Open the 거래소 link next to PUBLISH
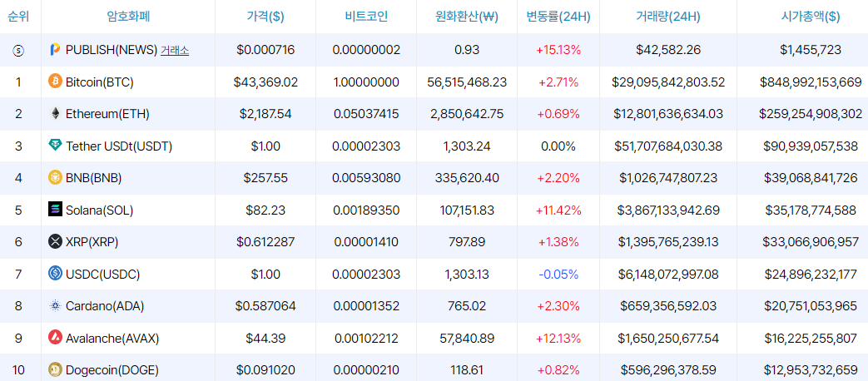 coord(175,50)
